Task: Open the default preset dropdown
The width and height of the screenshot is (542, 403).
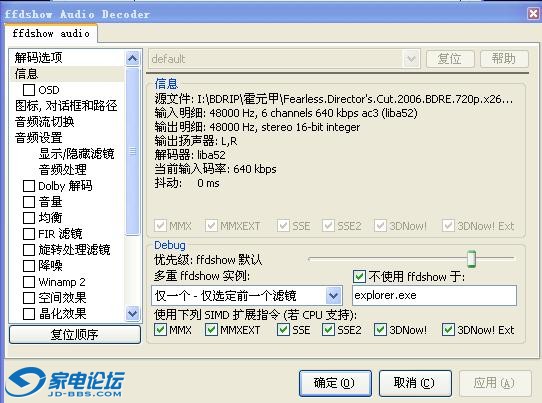Action: pos(411,59)
